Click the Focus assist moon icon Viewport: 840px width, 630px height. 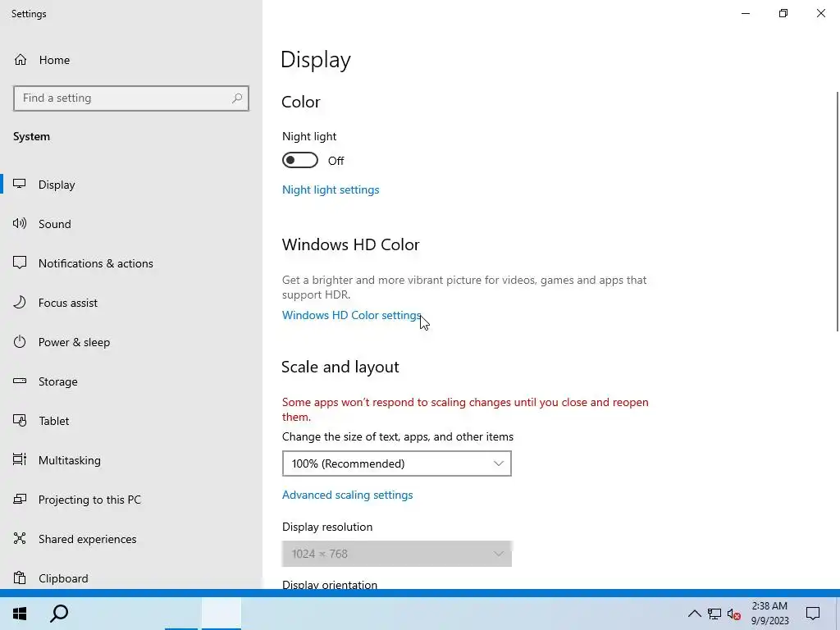pos(20,302)
